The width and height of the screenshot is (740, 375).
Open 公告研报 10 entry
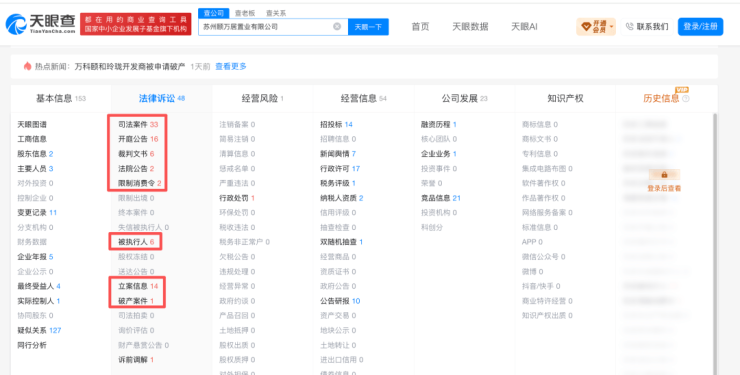tap(340, 301)
